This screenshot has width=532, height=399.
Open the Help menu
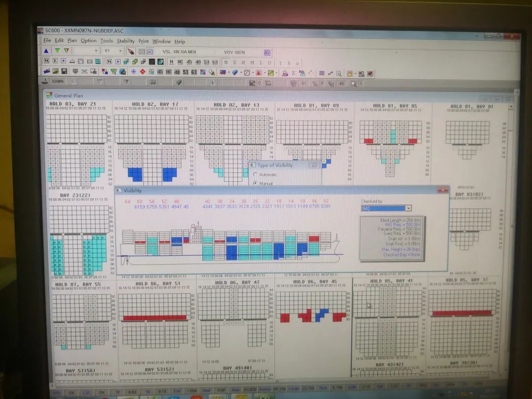[180, 42]
